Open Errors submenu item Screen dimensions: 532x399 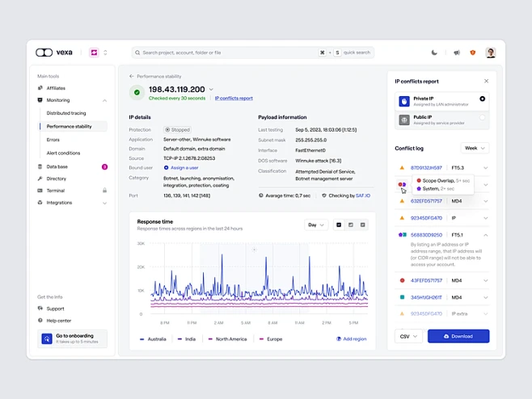click(x=53, y=140)
